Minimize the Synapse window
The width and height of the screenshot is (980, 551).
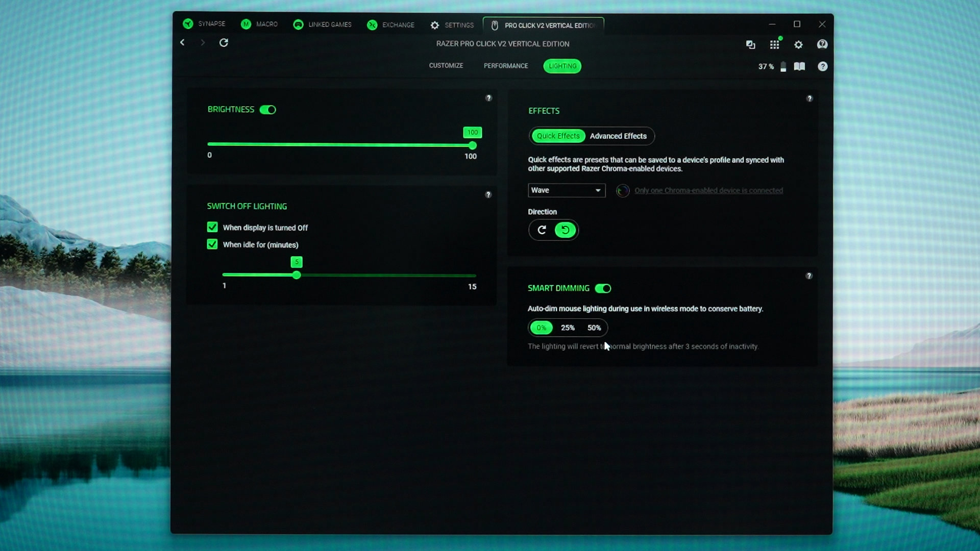772,24
